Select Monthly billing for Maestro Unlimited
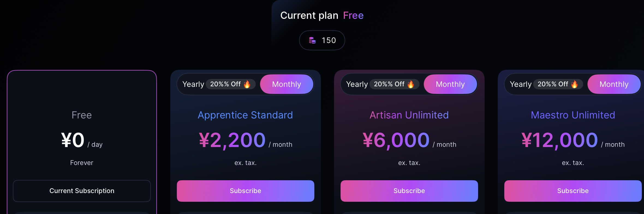644x214 pixels. [614, 84]
